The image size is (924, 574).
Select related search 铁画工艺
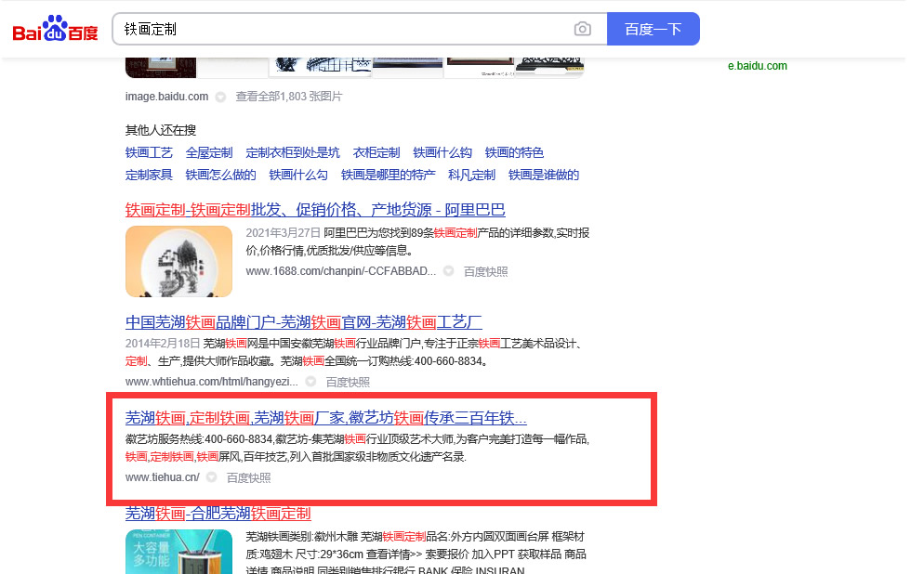click(x=149, y=152)
